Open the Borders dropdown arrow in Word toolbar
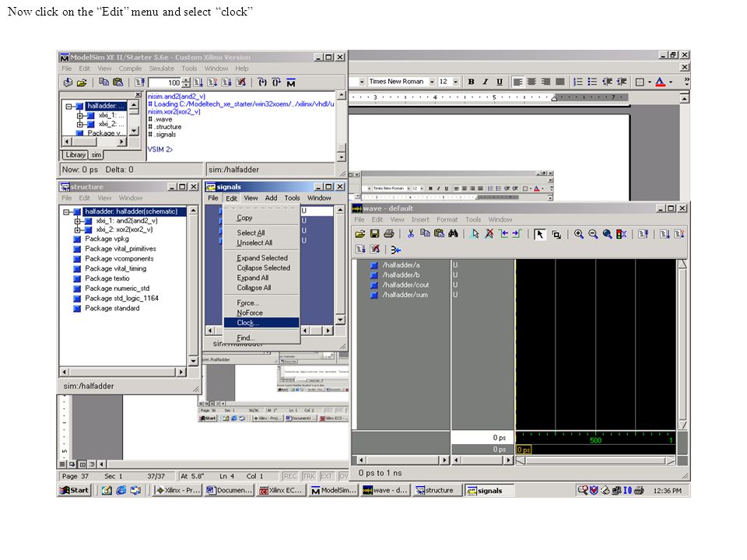Image resolution: width=747 pixels, height=560 pixels. tap(649, 82)
